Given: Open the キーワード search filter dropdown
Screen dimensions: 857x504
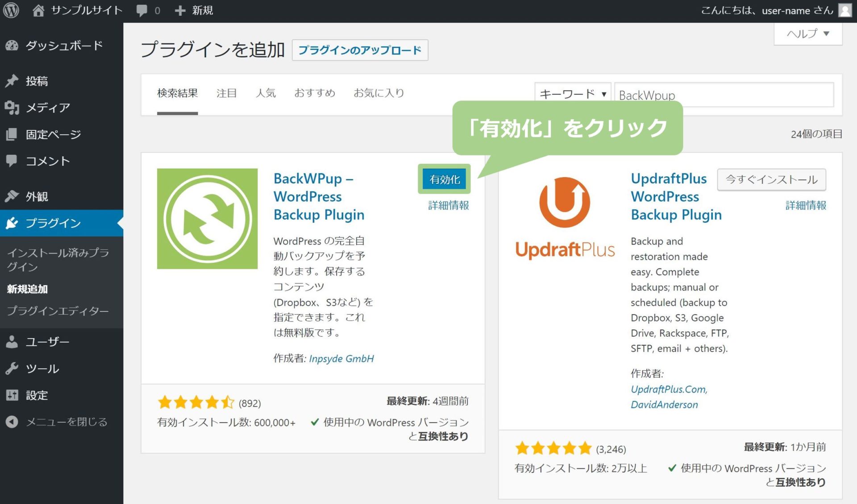Looking at the screenshot, I should pos(573,94).
